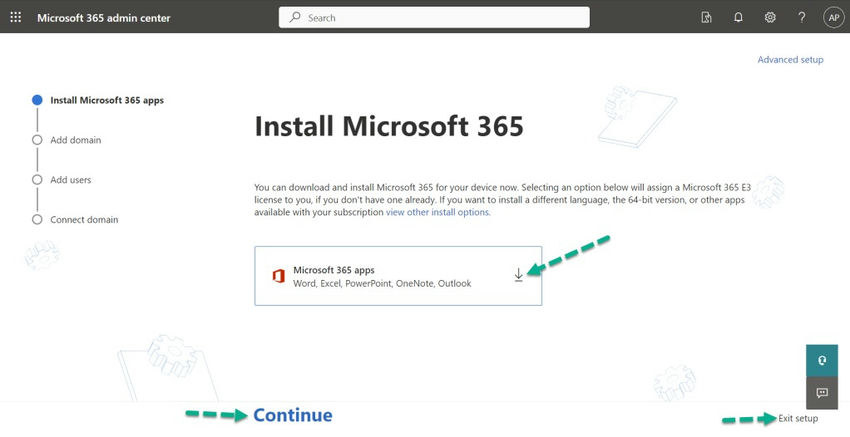Select the Connect domain step circle
The image size is (850, 437).
coord(37,220)
